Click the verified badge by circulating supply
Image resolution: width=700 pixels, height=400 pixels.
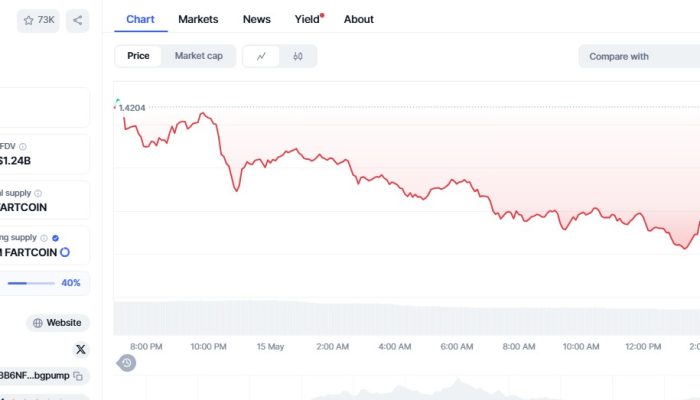pos(55,238)
